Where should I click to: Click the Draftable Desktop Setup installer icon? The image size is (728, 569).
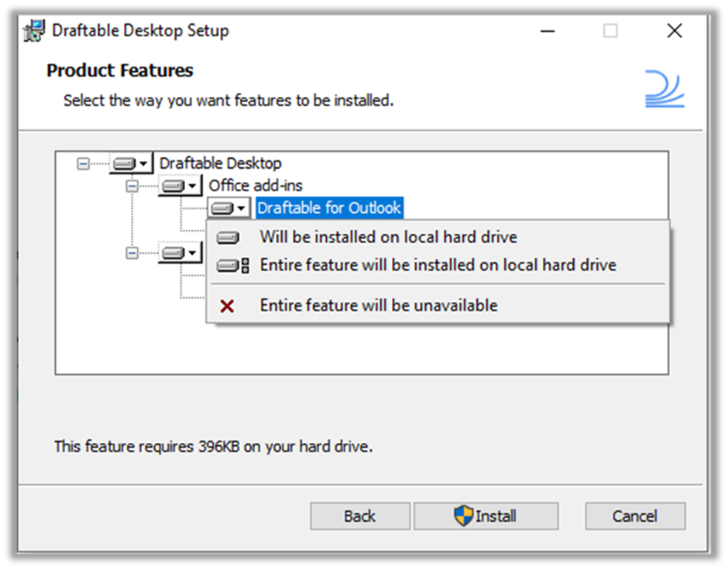[x=34, y=31]
